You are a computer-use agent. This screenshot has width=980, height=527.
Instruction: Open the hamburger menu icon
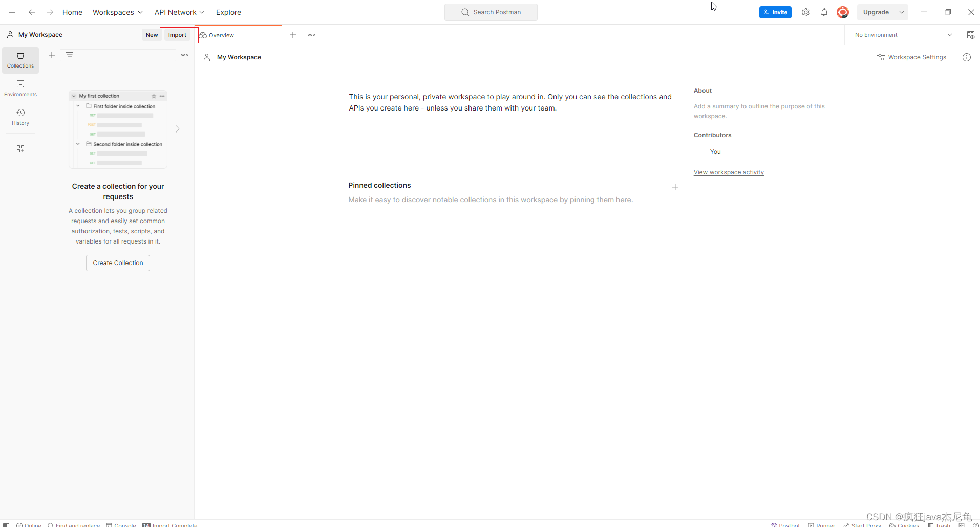pos(12,12)
